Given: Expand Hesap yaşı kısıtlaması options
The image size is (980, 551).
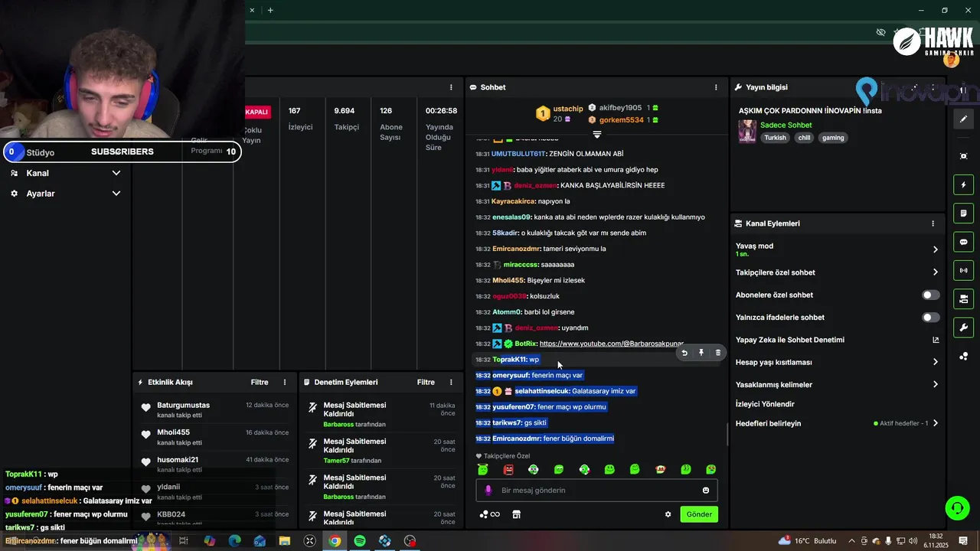Looking at the screenshot, I should pos(837,362).
